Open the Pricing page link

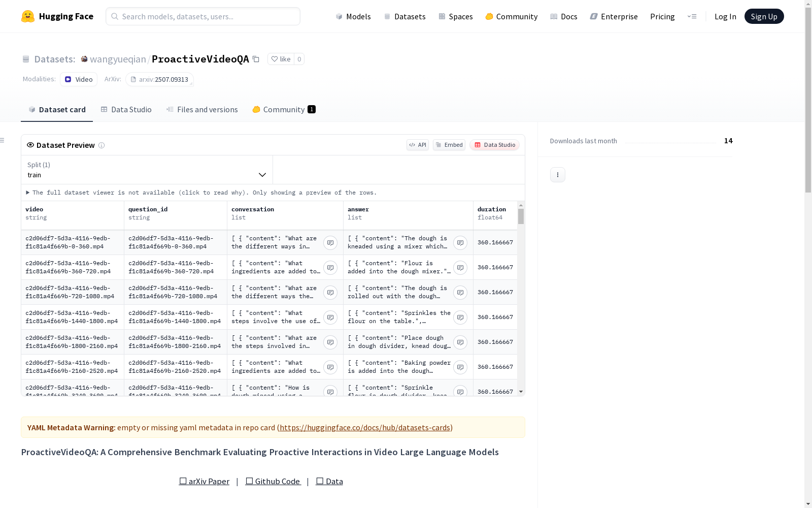(x=662, y=17)
